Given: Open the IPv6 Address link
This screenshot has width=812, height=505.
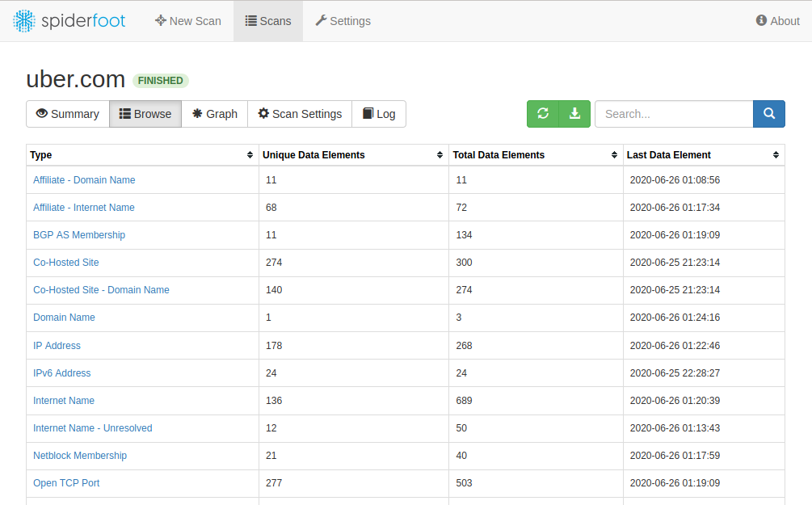Looking at the screenshot, I should [61, 373].
